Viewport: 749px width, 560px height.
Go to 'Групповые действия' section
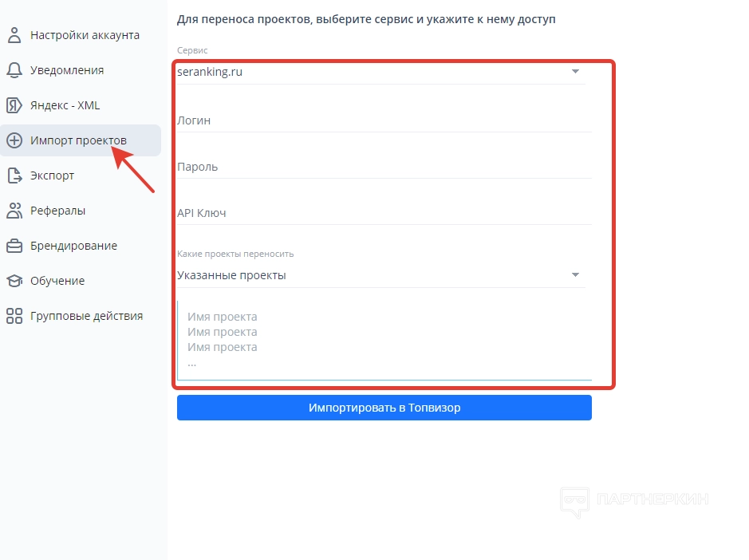click(86, 316)
